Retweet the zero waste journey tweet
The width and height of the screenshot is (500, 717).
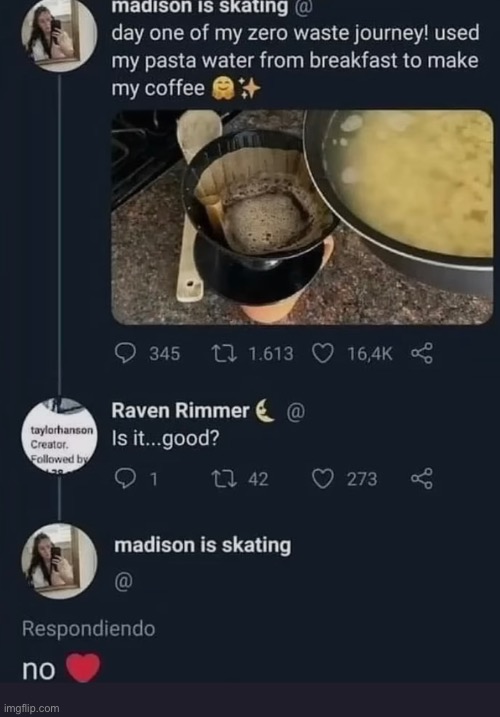(224, 354)
